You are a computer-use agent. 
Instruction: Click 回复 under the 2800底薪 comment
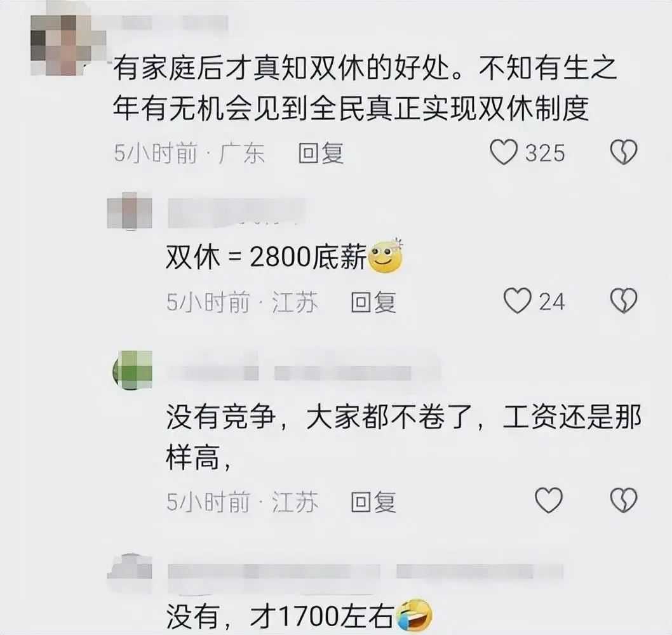(373, 302)
